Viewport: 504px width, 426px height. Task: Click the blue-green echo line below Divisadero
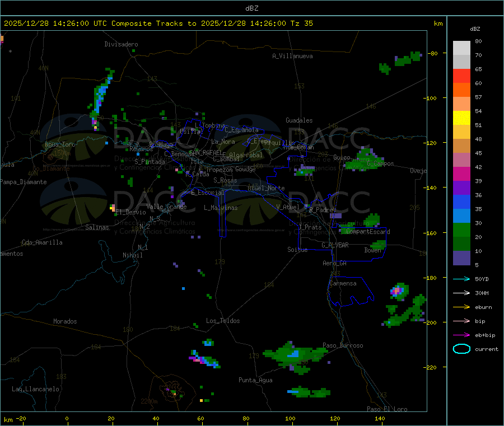click(x=101, y=96)
